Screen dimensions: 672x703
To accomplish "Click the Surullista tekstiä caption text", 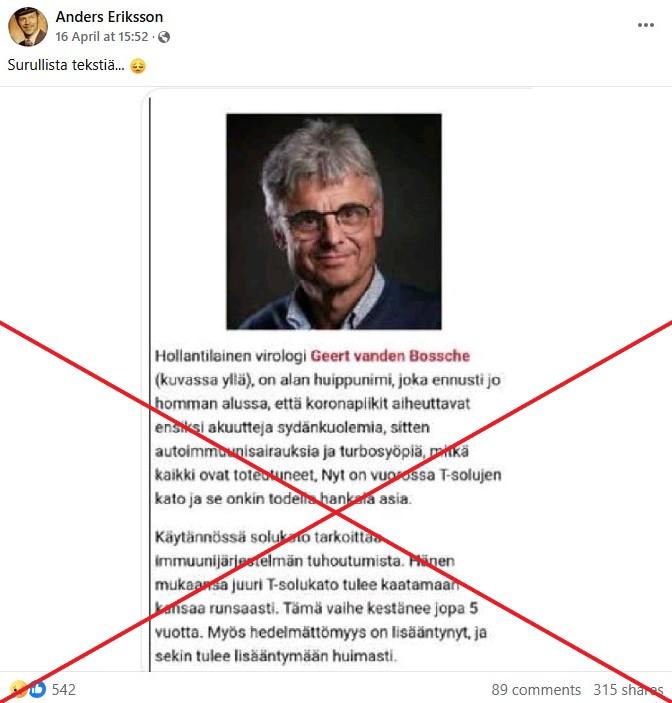I will (66, 65).
